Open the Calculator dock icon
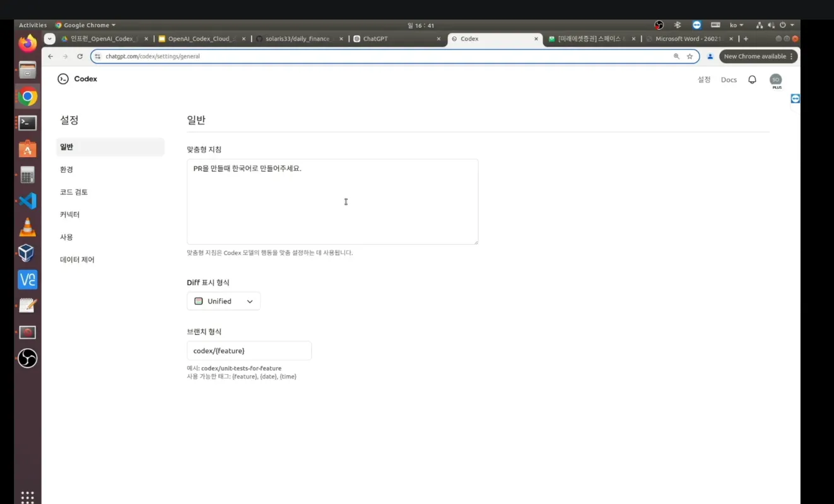The height and width of the screenshot is (504, 834). click(x=27, y=175)
